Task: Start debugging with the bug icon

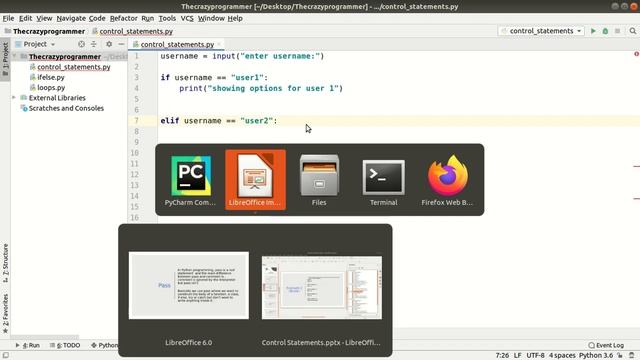Action: (x=605, y=31)
